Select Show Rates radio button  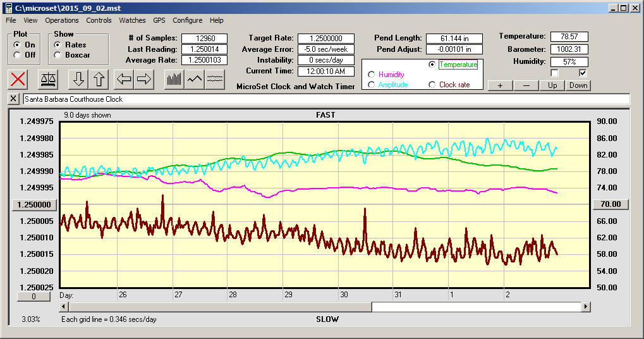58,45
